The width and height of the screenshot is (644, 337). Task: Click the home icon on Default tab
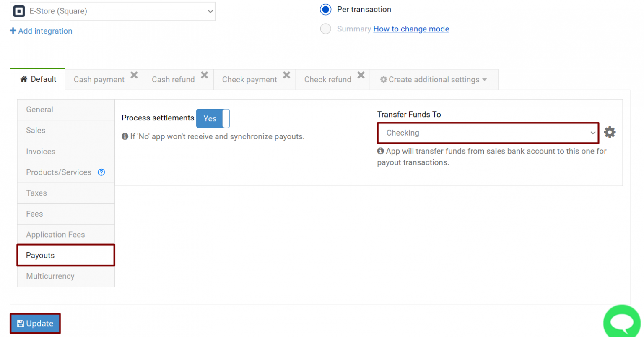pos(24,79)
